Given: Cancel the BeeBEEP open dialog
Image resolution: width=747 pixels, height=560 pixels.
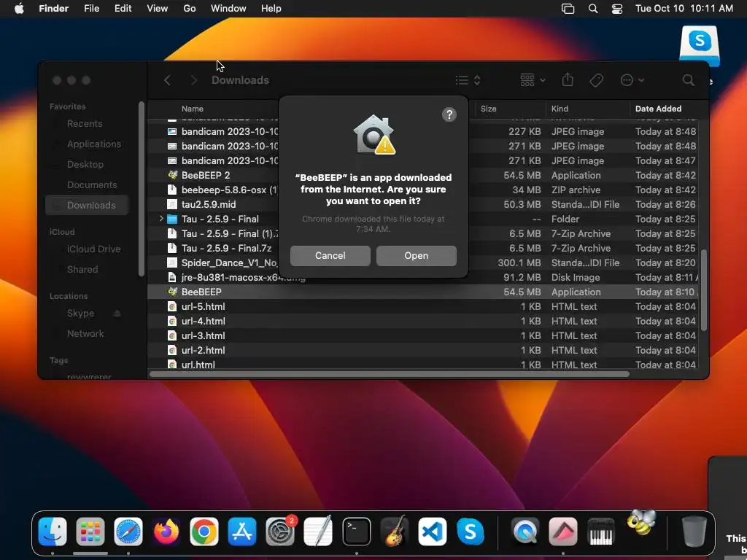Looking at the screenshot, I should click(330, 256).
